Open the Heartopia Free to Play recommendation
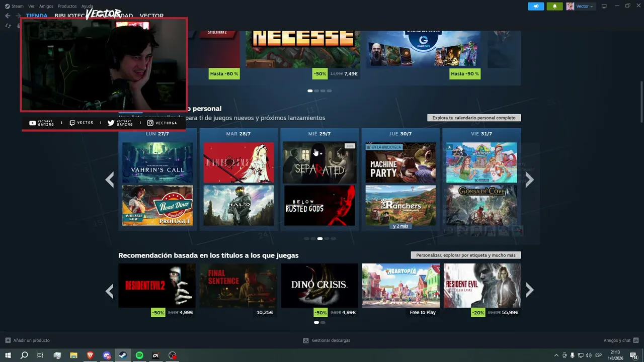The height and width of the screenshot is (362, 644). pyautogui.click(x=401, y=286)
